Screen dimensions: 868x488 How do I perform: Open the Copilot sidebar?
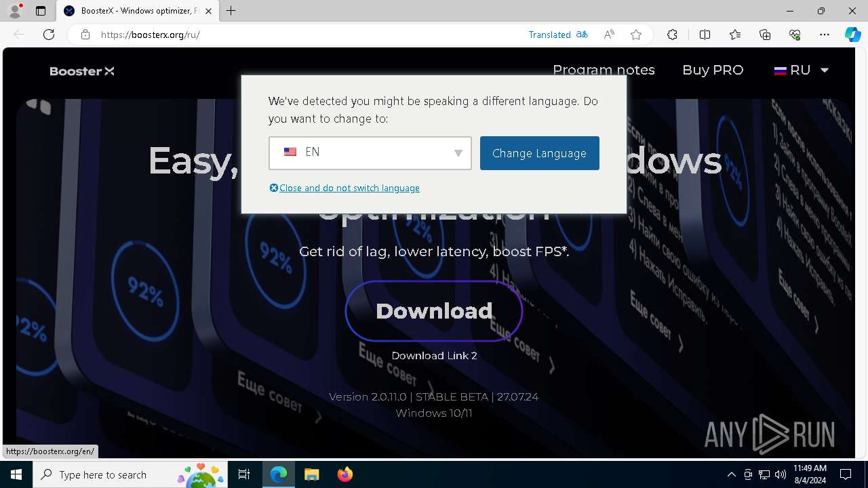click(x=852, y=35)
